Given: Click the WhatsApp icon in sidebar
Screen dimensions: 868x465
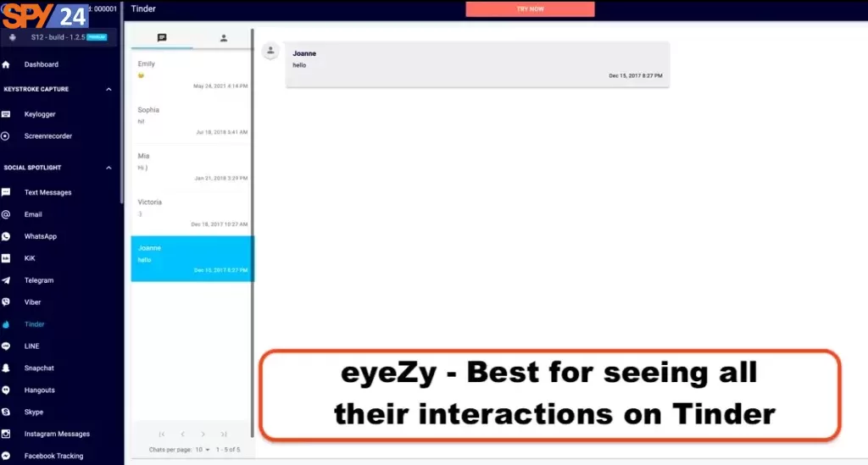Looking at the screenshot, I should pyautogui.click(x=6, y=236).
